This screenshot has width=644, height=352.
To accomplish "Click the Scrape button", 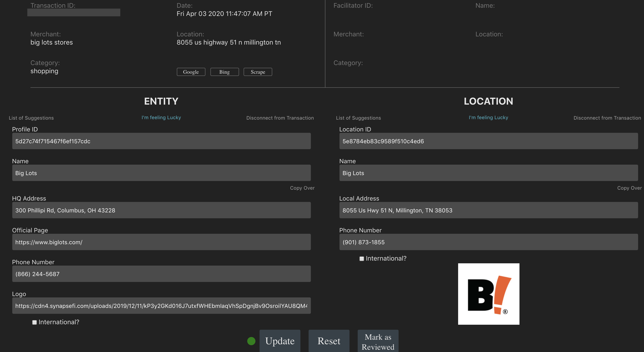I will 258,72.
